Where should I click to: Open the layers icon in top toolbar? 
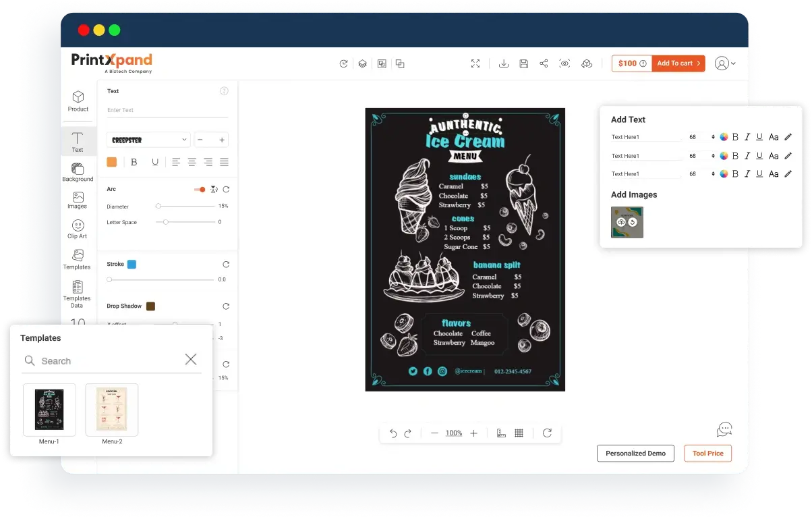pyautogui.click(x=362, y=63)
